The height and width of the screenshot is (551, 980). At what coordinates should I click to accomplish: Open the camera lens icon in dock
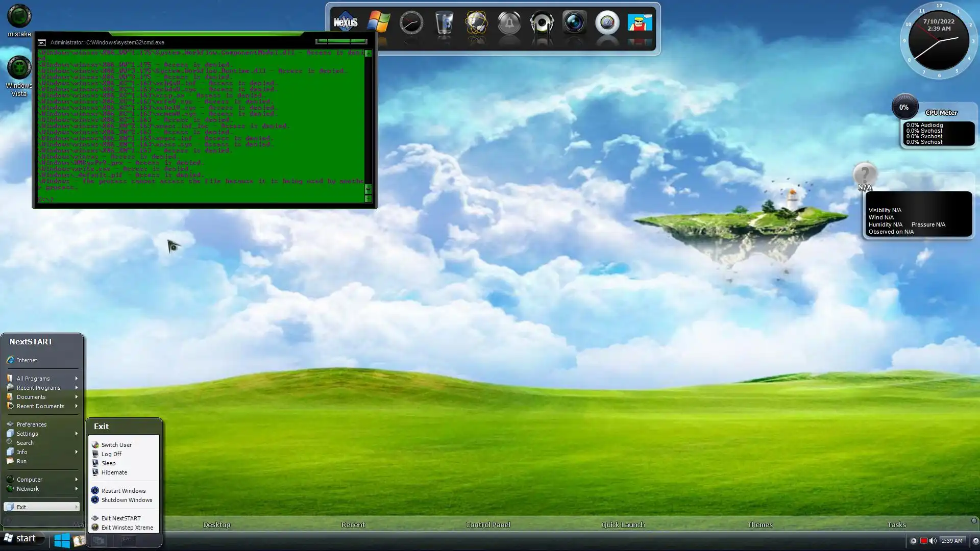[574, 23]
